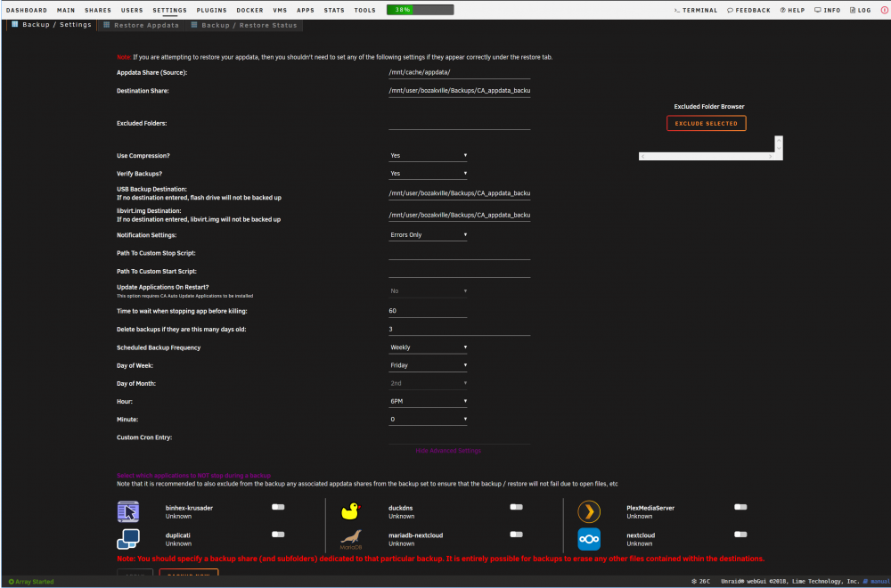Open the Verify Backups dropdown
Screen dimensions: 891x588
(x=428, y=173)
